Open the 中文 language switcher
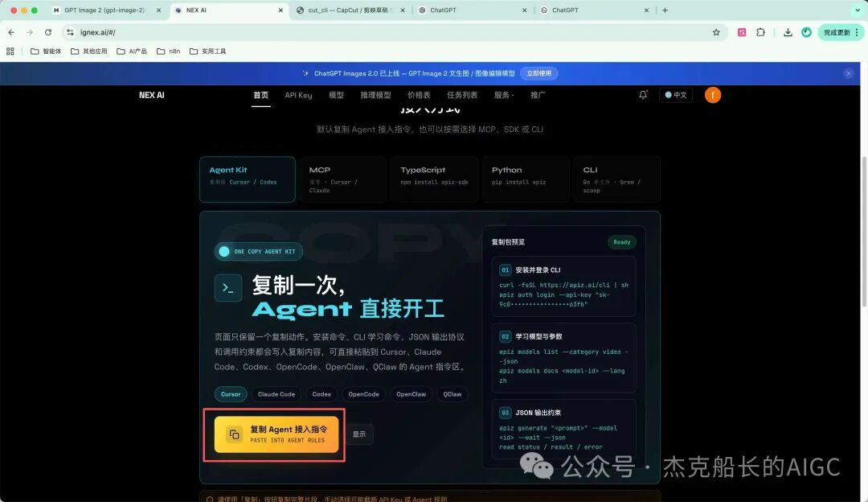 (675, 95)
